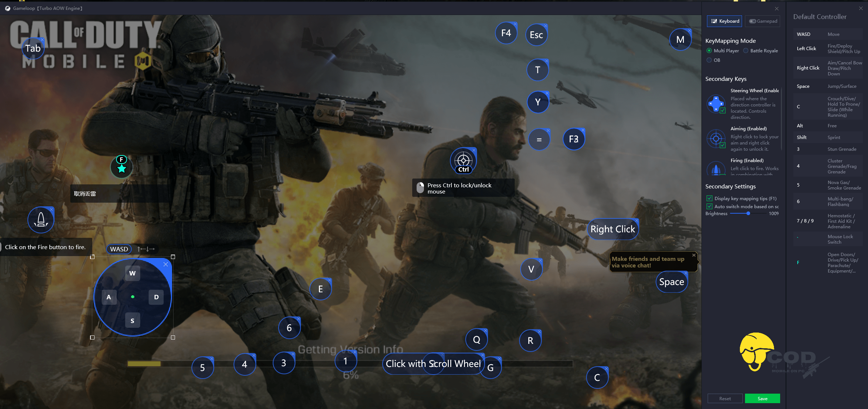Select the Battle Royale mapping mode
Image resolution: width=868 pixels, height=409 pixels.
746,51
